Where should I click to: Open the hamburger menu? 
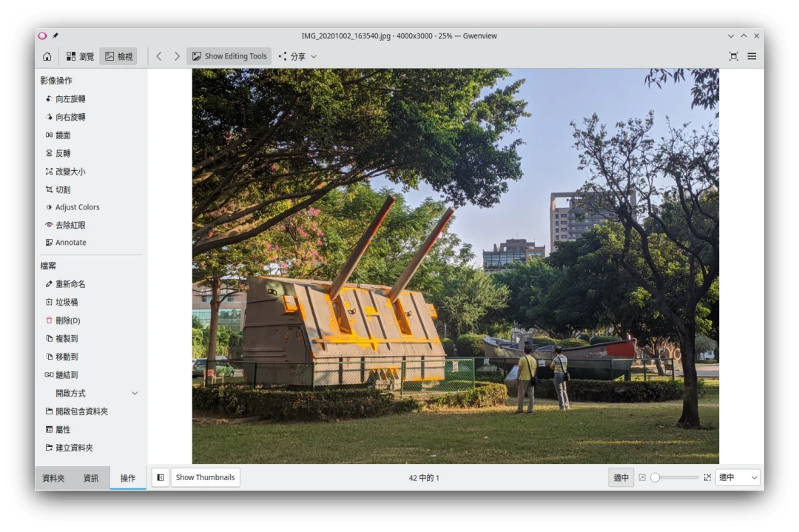[x=752, y=56]
